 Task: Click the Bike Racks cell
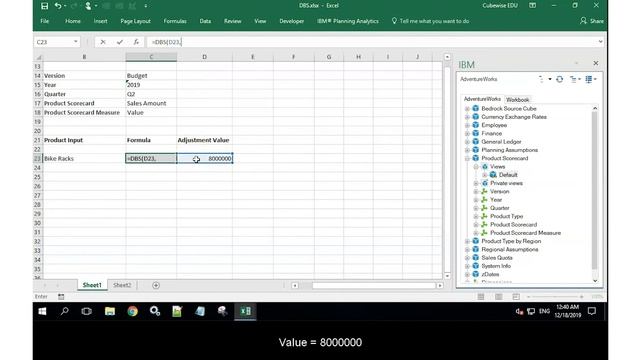[84, 158]
